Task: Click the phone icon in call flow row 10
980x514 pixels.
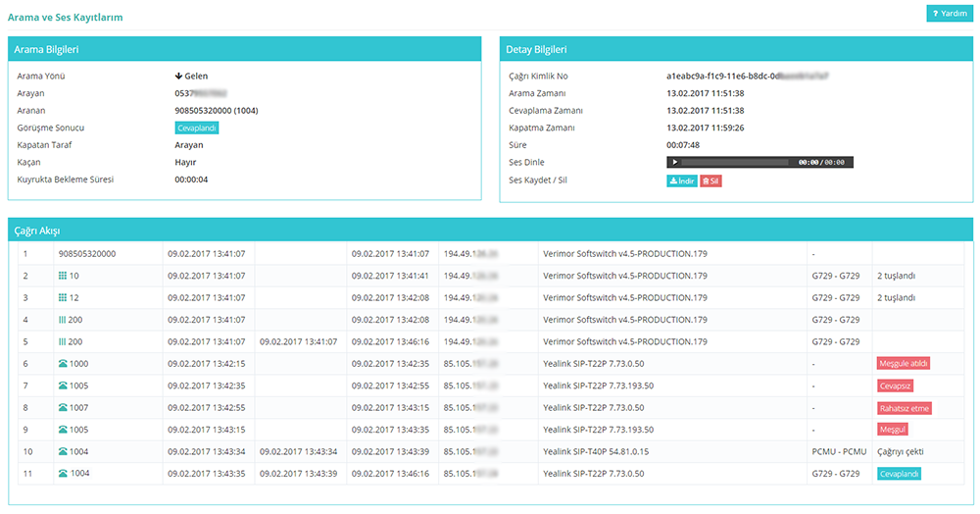Action: tap(63, 451)
